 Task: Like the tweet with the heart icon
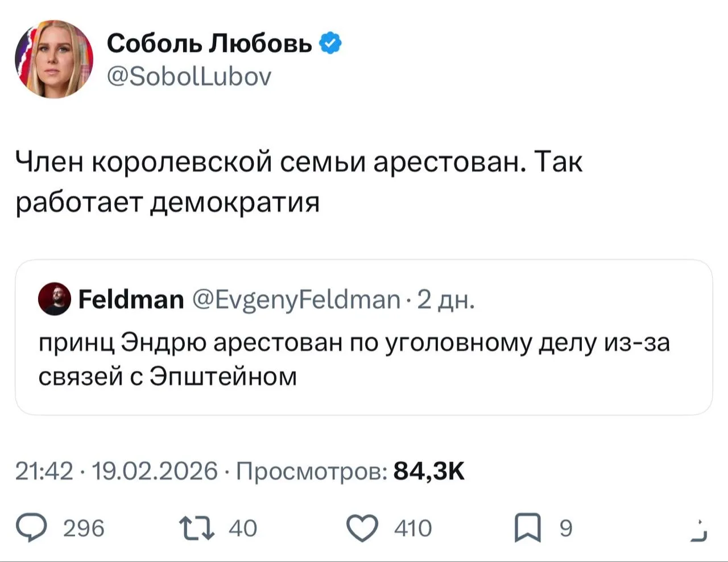click(x=362, y=528)
